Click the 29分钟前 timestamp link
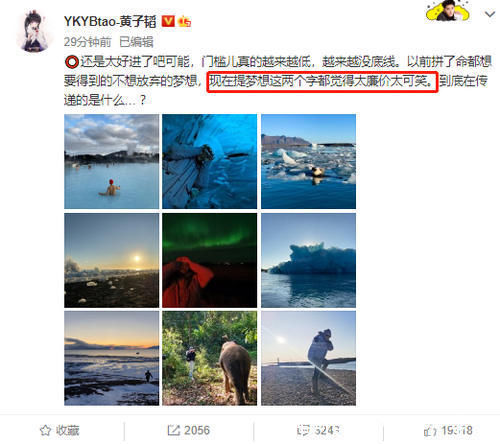This screenshot has height=444, width=500. point(88,42)
